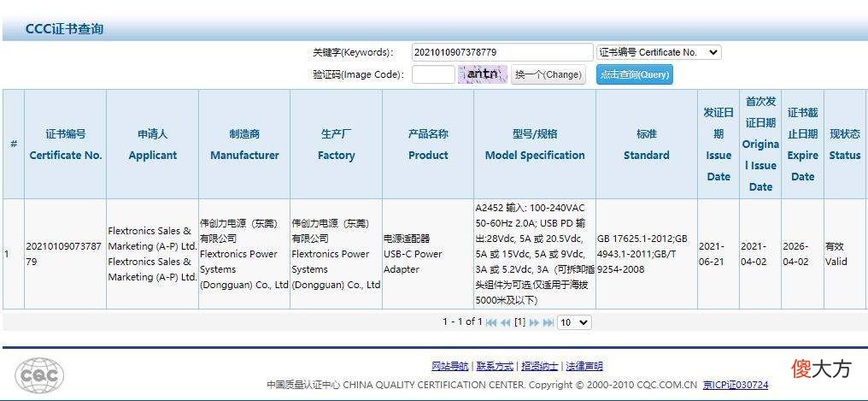The width and height of the screenshot is (868, 401).
Task: Open the 联系方式 footer link
Action: 495,366
